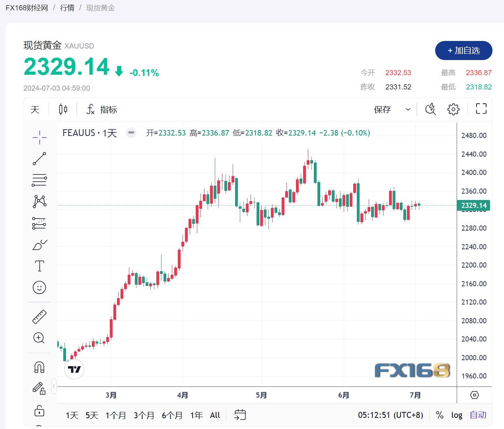Click the zoom-in magnifier tool
This screenshot has width=504, height=429.
click(x=39, y=338)
